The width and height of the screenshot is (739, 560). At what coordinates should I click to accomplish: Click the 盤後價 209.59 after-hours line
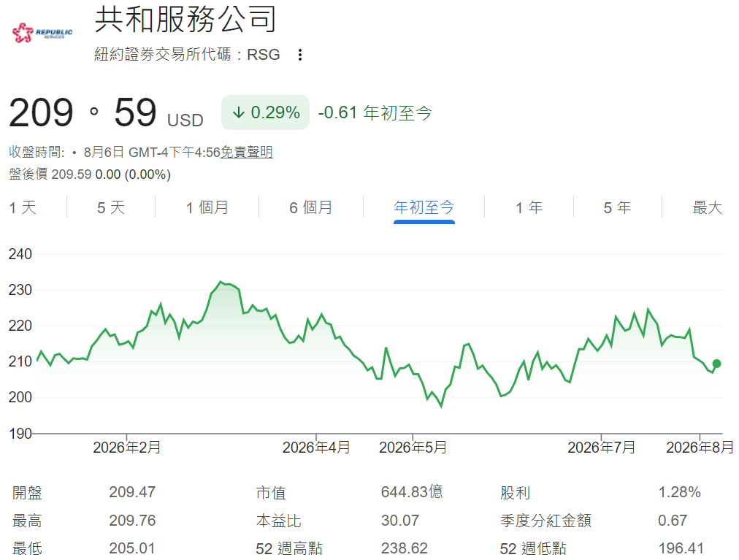(x=90, y=174)
